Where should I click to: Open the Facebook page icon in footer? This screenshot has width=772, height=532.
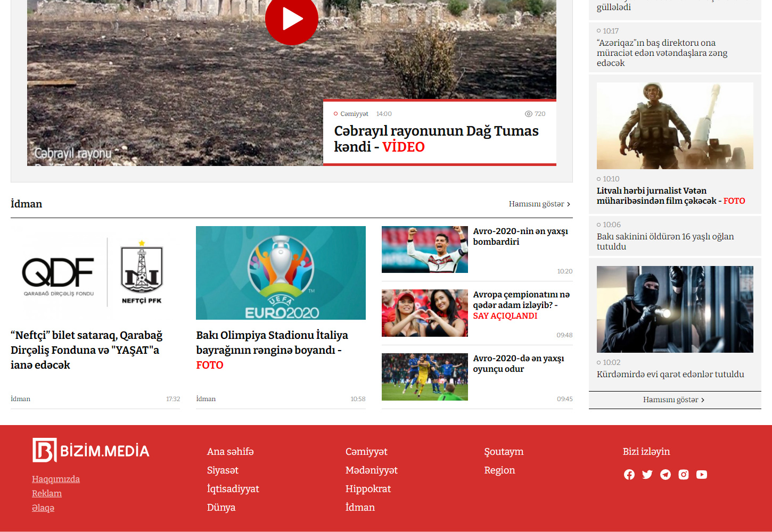click(629, 475)
